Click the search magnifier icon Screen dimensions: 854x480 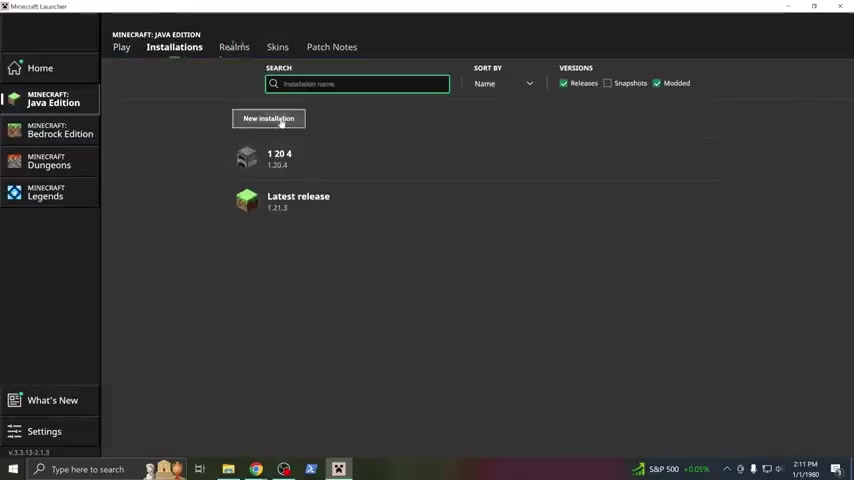click(x=274, y=84)
